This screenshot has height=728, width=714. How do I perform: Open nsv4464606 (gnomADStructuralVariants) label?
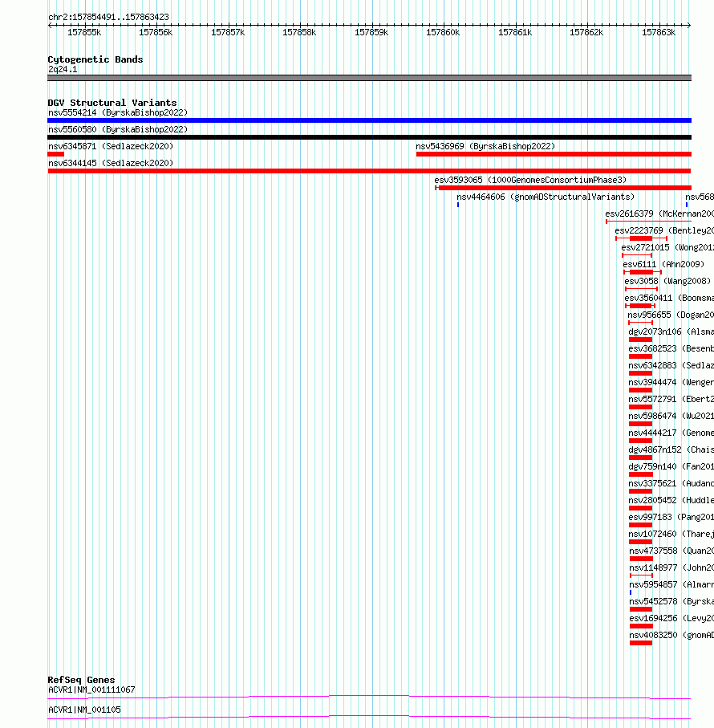(546, 197)
